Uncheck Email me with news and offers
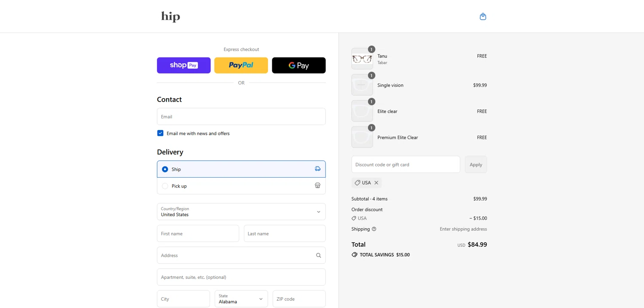The width and height of the screenshot is (644, 308). pyautogui.click(x=160, y=133)
